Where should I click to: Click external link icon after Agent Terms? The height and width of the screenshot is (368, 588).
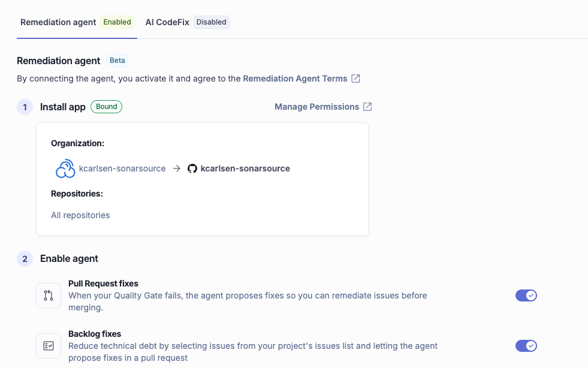click(x=356, y=79)
